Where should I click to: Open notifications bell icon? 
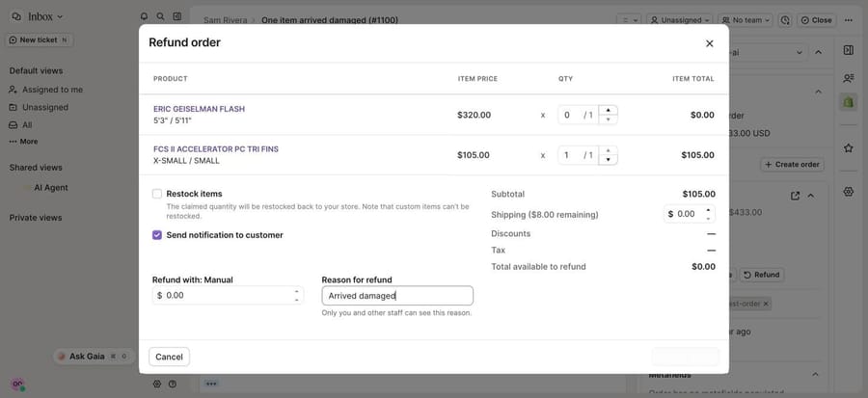(145, 16)
